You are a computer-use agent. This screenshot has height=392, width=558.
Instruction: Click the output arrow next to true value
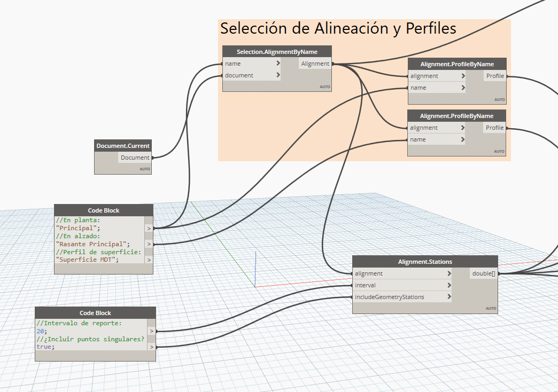pos(152,347)
